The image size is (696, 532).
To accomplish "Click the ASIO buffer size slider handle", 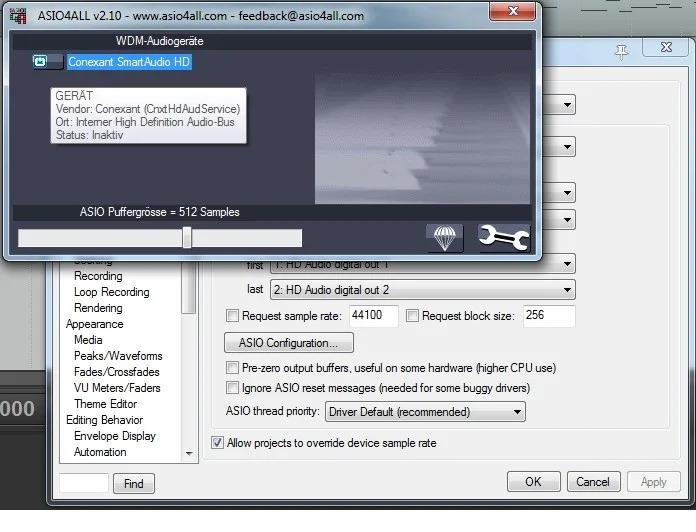I will click(x=187, y=238).
